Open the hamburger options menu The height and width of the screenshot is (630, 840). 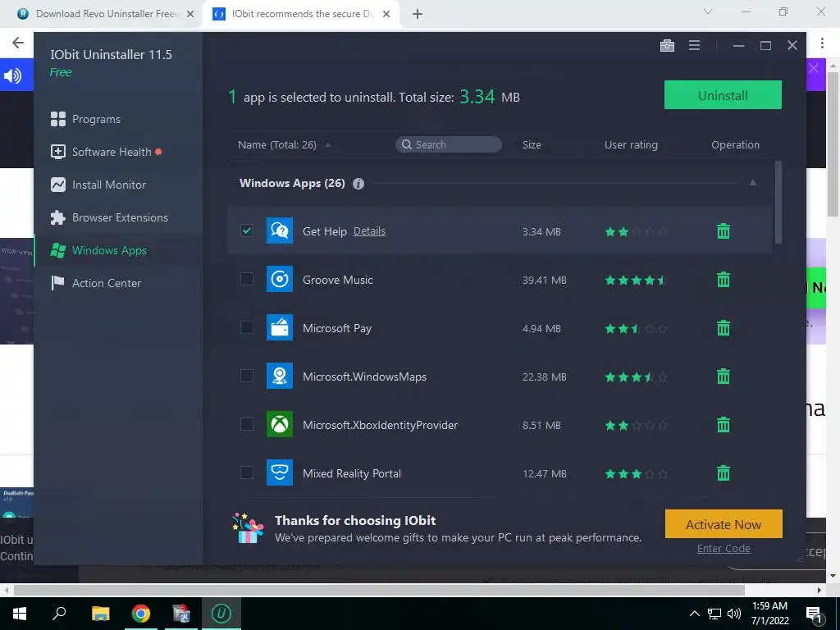point(694,46)
